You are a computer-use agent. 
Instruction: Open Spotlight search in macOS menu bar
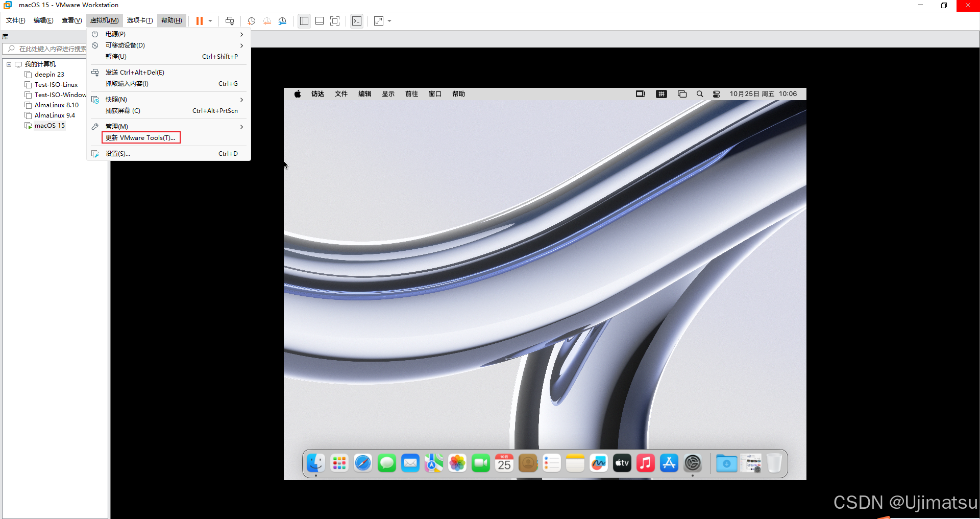click(x=700, y=94)
